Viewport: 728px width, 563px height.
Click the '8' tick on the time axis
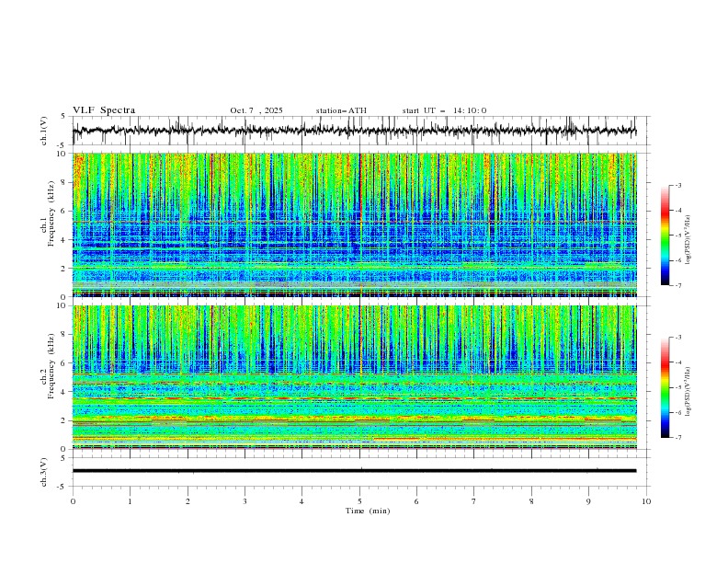click(531, 501)
